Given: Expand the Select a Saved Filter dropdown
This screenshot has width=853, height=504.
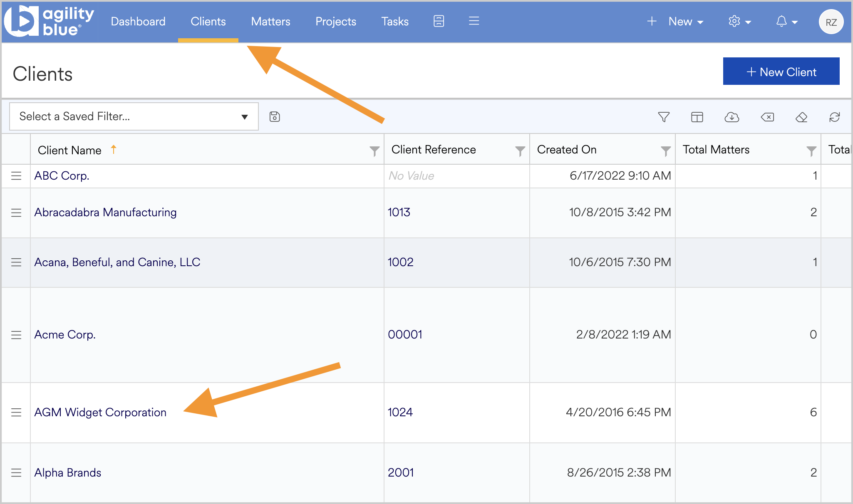Looking at the screenshot, I should click(134, 116).
